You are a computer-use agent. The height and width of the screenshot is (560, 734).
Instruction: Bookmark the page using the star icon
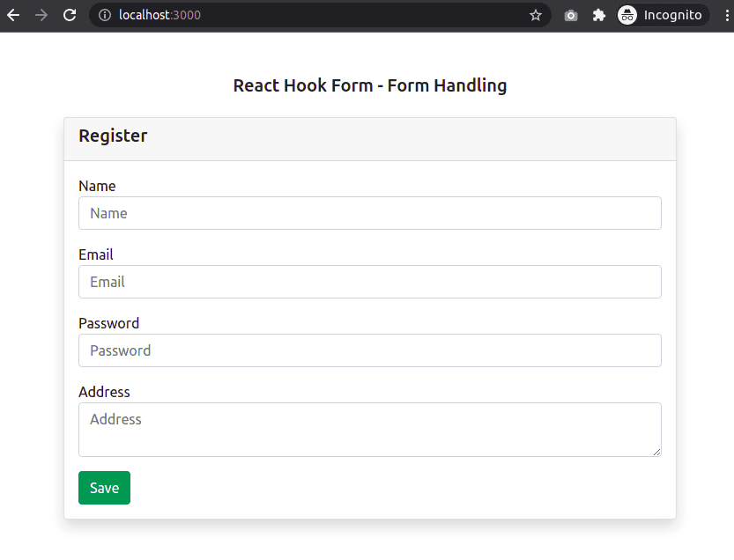point(535,14)
